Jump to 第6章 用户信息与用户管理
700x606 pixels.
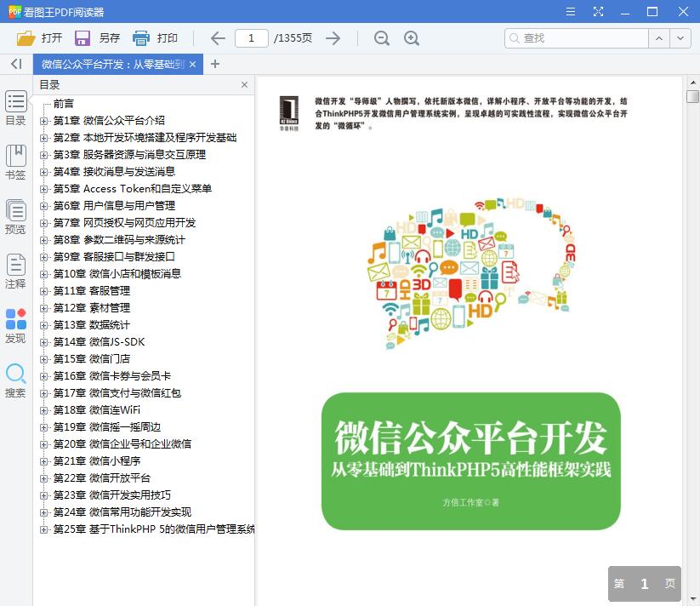pyautogui.click(x=114, y=205)
